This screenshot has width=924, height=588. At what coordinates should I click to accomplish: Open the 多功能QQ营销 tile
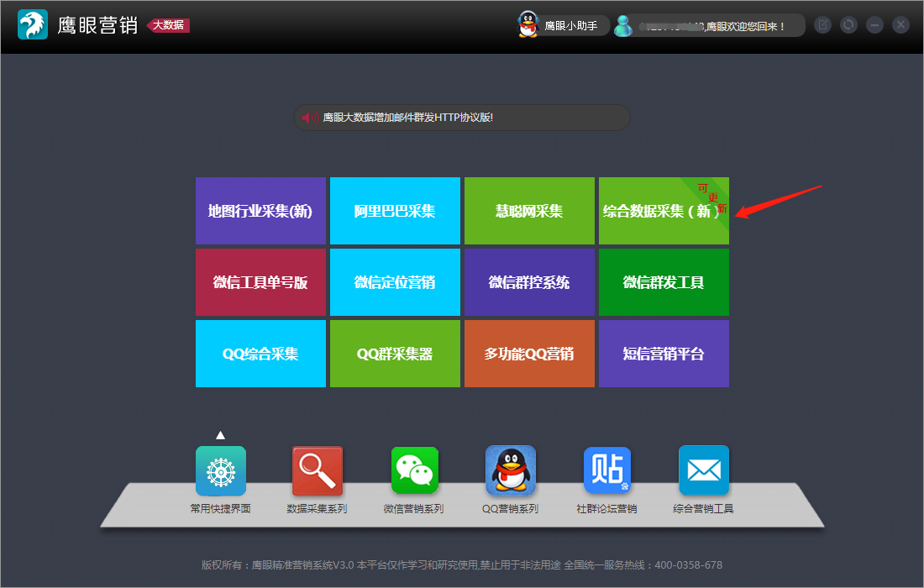[x=529, y=354]
